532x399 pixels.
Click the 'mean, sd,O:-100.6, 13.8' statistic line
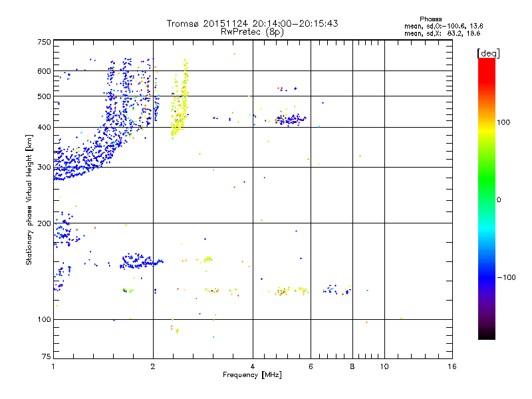[x=444, y=26]
